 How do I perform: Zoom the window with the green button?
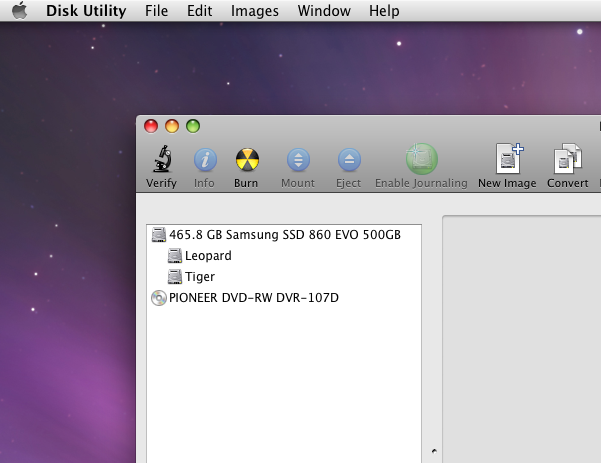pos(193,126)
